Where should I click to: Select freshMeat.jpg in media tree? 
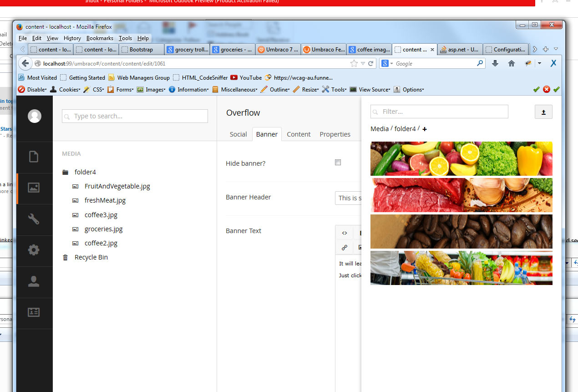click(105, 200)
